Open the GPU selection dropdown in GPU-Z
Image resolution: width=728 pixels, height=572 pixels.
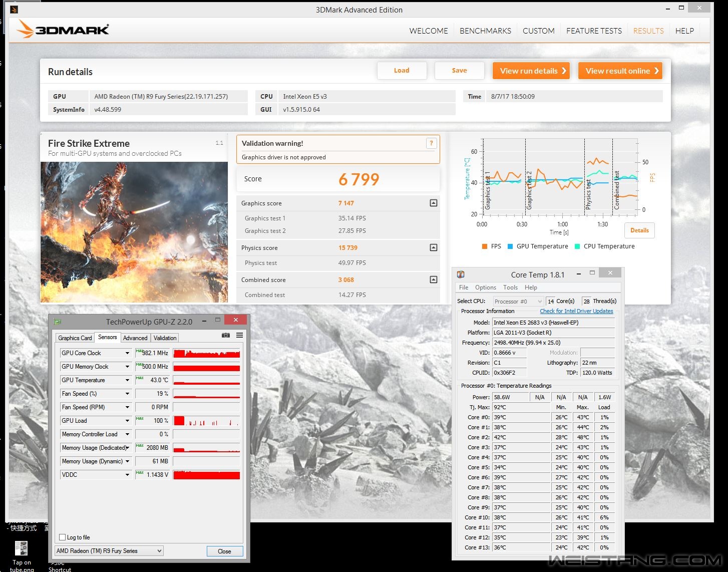coord(109,551)
